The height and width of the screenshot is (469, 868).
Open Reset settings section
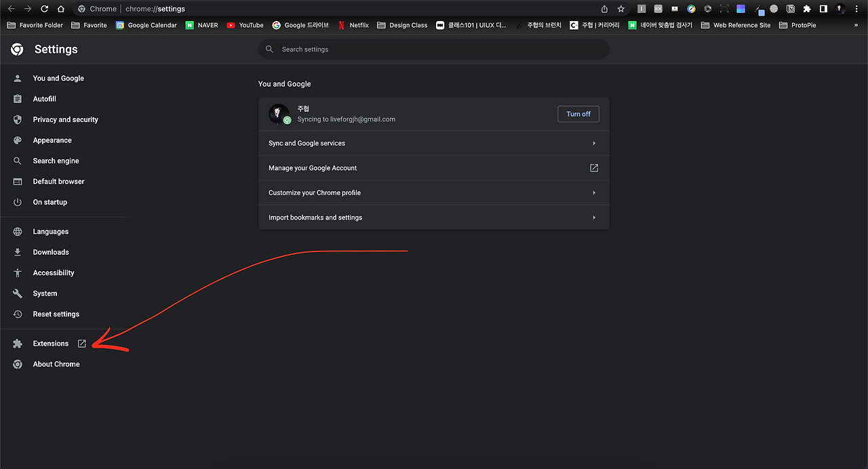click(x=56, y=314)
